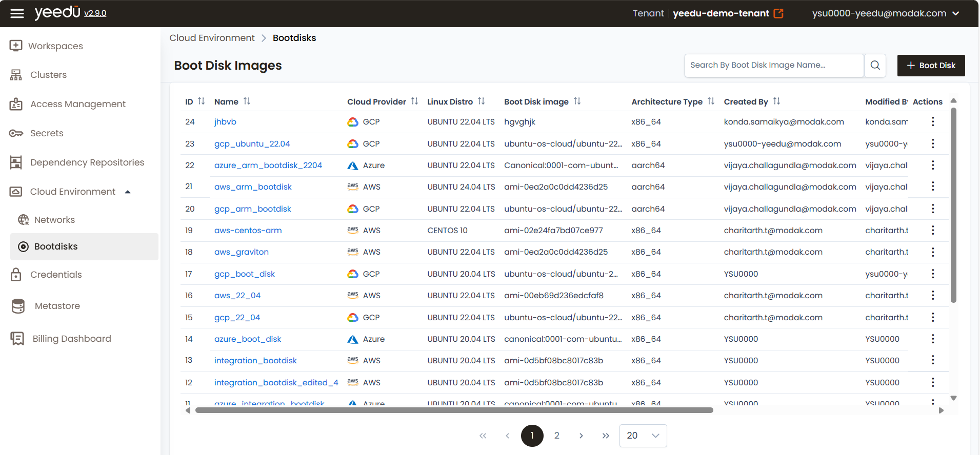Viewport: 980px width, 455px height.
Task: Open actions menu for azure_arm_bootdisk_2204
Action: pyautogui.click(x=933, y=165)
